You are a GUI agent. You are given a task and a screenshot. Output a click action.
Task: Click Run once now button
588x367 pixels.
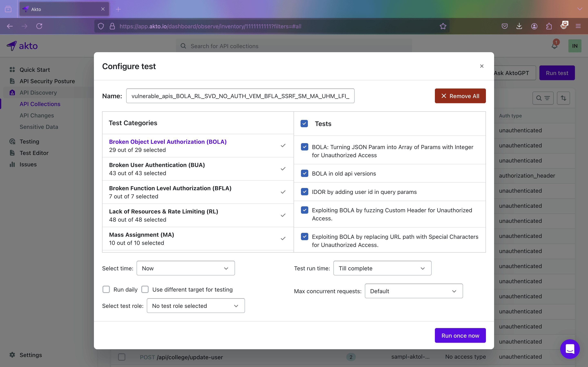pos(460,335)
